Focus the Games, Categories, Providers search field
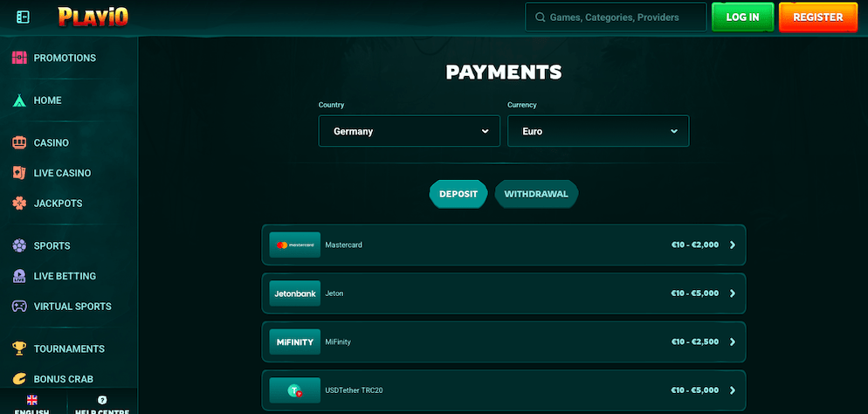 616,17
